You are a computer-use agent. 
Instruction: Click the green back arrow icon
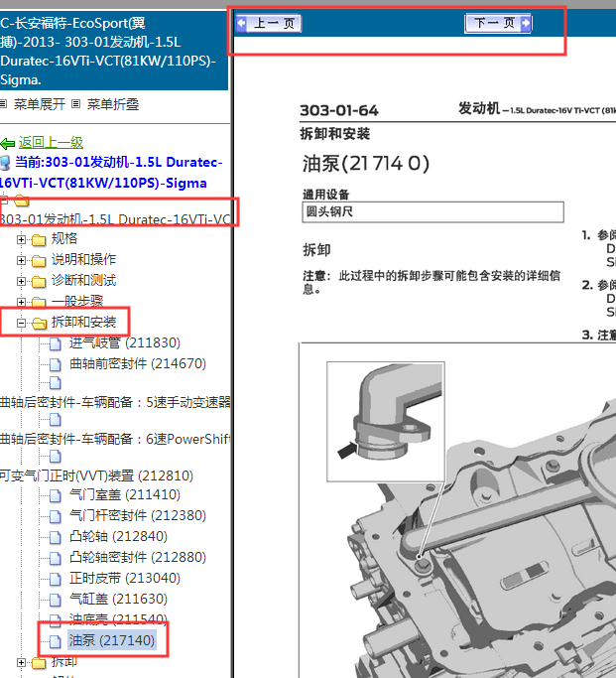click(x=8, y=143)
